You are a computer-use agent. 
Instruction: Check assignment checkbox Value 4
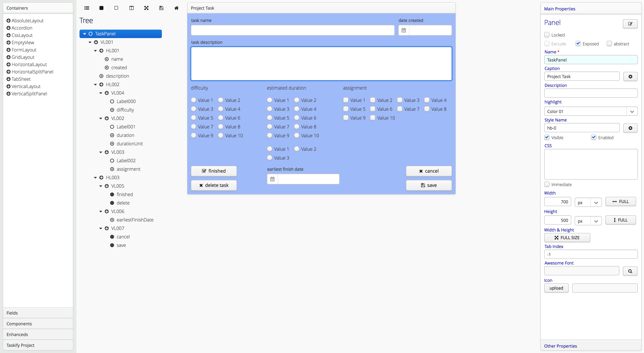427,100
